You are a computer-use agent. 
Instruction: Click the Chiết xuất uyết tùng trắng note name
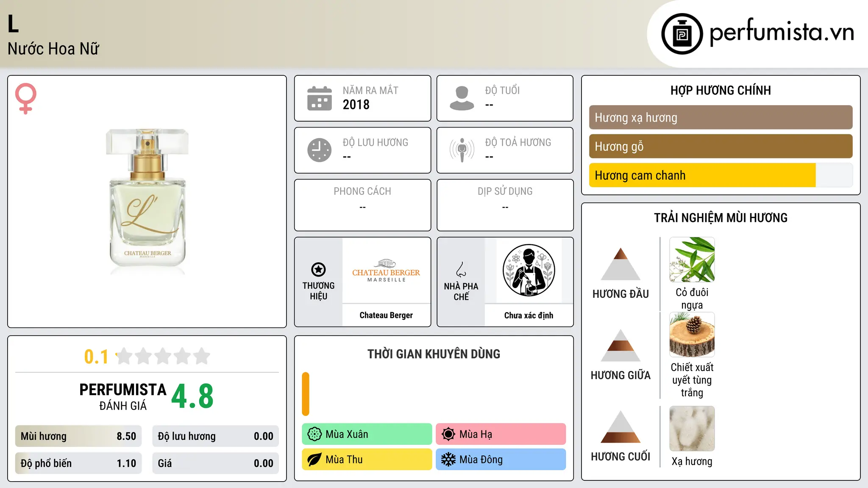692,380
